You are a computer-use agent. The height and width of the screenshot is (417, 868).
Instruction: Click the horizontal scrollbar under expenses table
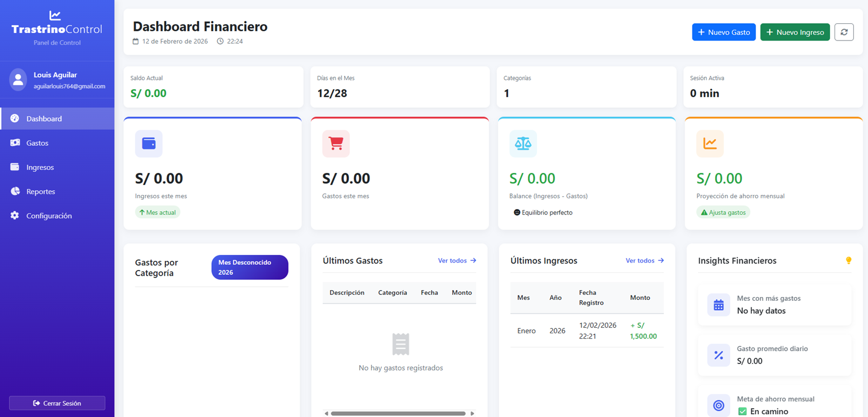[399, 413]
